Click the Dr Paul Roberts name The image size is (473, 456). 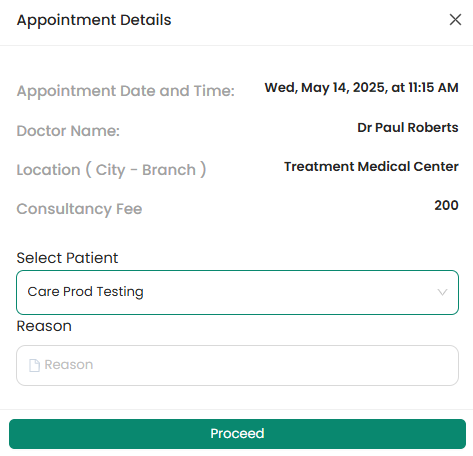point(408,127)
